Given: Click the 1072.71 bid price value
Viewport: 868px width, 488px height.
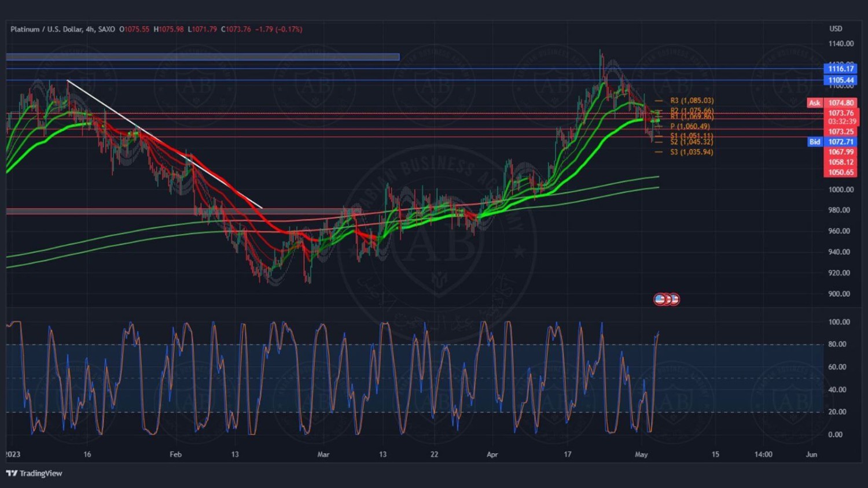Looking at the screenshot, I should (x=840, y=142).
